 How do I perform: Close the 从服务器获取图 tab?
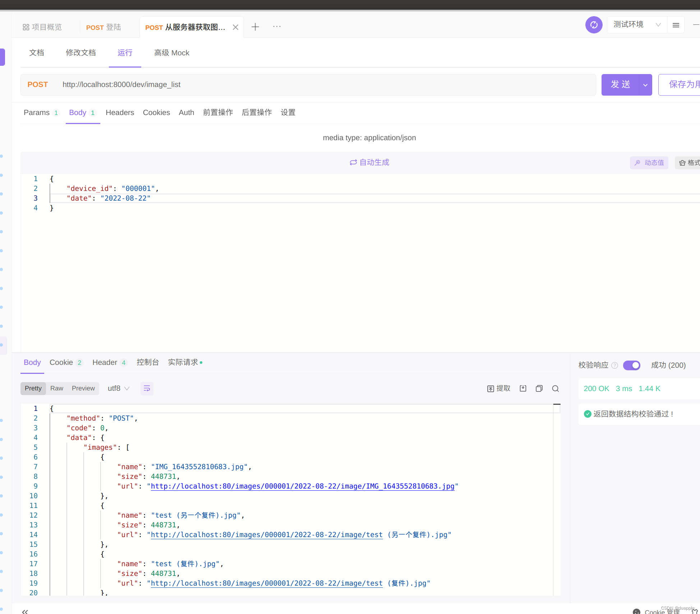(235, 27)
